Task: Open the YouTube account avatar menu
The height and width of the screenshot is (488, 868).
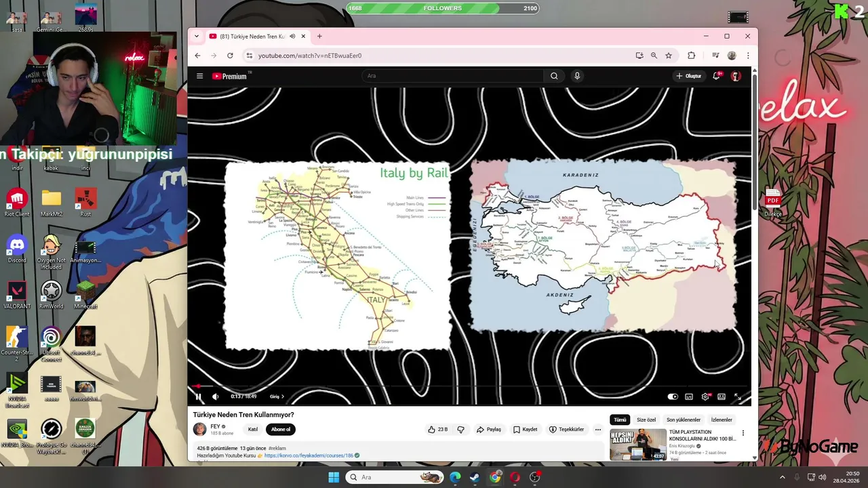Action: click(x=736, y=76)
